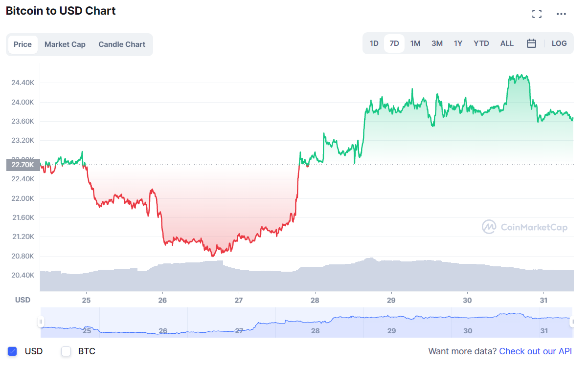Open the more options ellipsis menu
588x366 pixels.
[x=561, y=14]
